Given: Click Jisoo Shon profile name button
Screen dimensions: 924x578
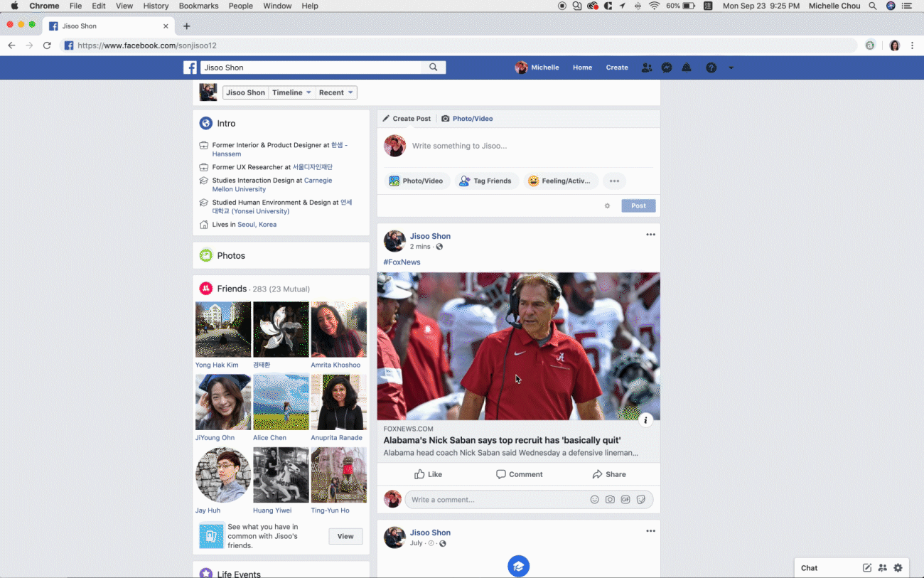Looking at the screenshot, I should pyautogui.click(x=245, y=92).
